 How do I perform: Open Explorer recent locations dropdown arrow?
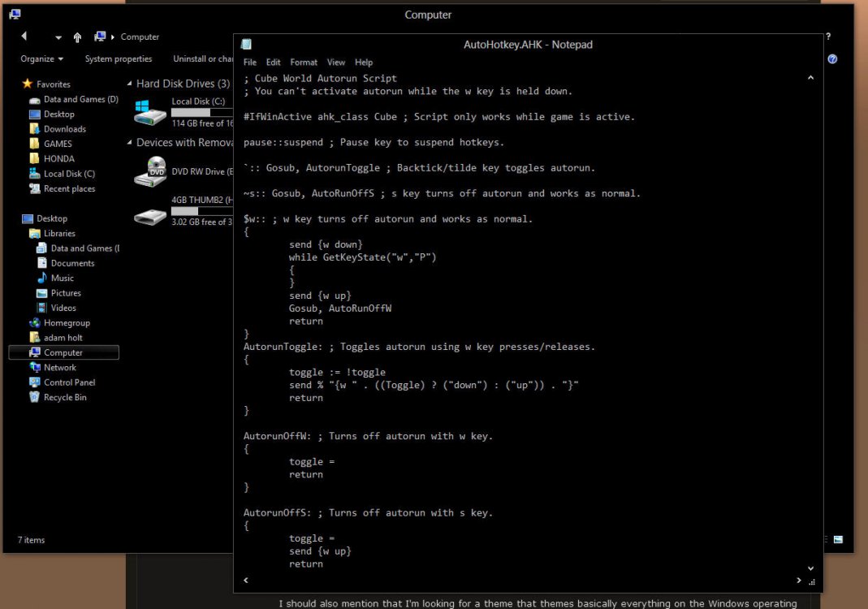point(58,37)
